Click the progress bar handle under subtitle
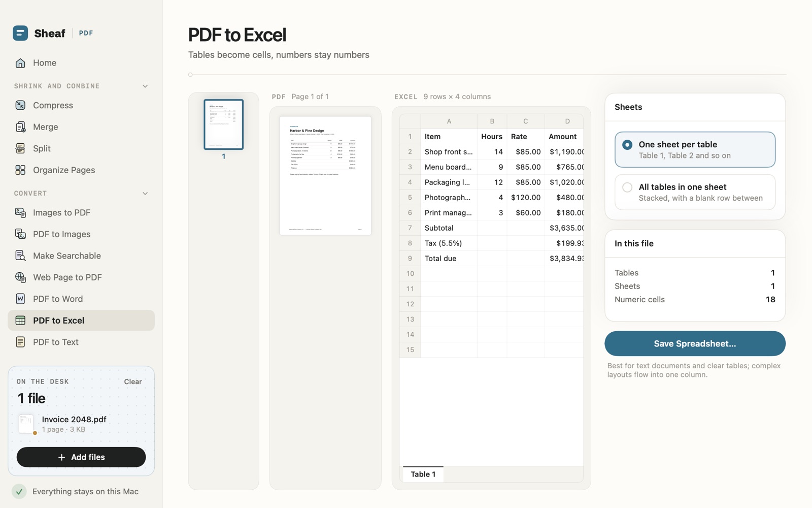 point(190,75)
